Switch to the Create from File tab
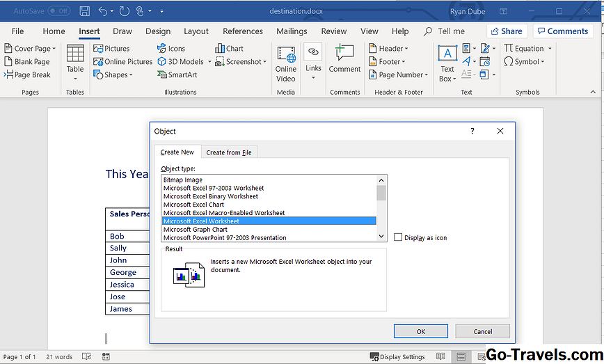604x364 pixels. [x=229, y=152]
